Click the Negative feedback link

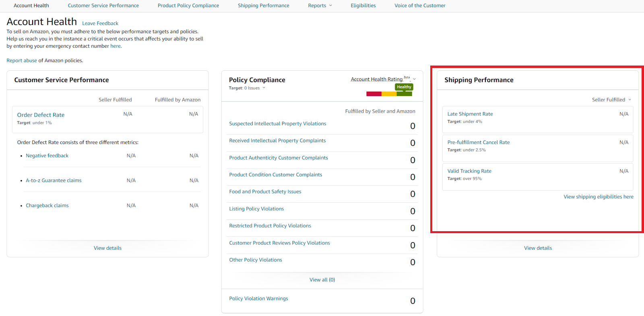[47, 156]
